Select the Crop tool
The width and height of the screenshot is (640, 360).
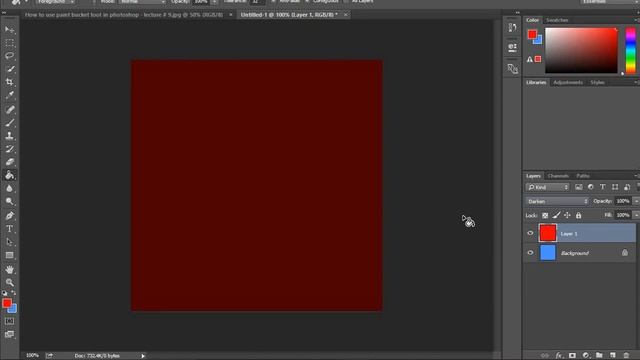point(9,82)
